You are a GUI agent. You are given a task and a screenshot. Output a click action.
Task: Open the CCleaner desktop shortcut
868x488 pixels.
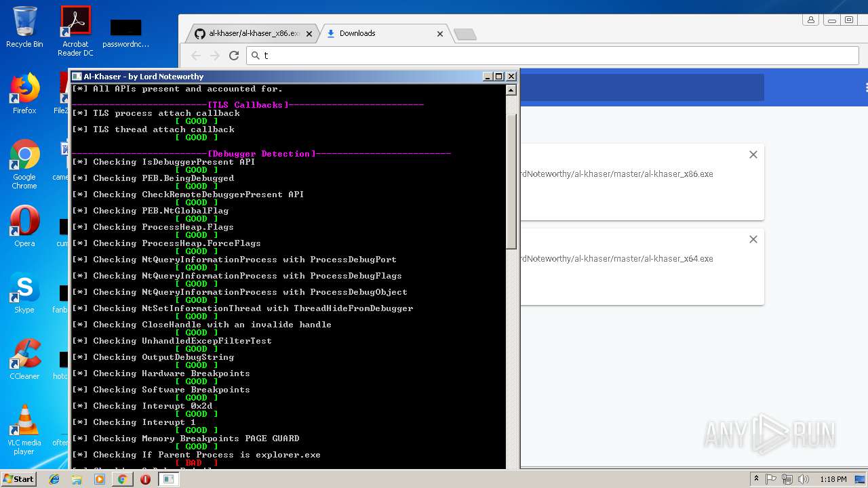point(24,359)
